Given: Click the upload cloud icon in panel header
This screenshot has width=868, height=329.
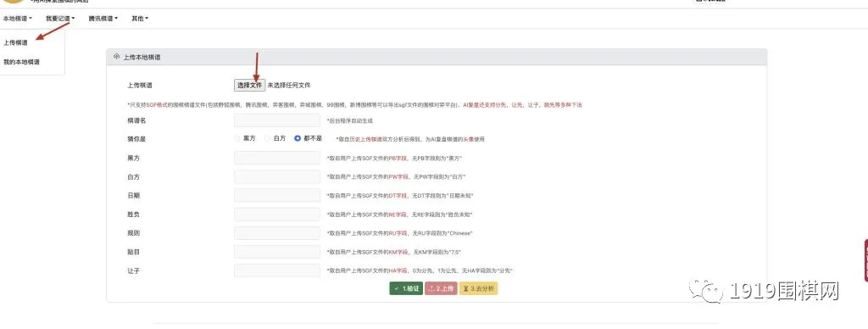Looking at the screenshot, I should click(x=116, y=57).
